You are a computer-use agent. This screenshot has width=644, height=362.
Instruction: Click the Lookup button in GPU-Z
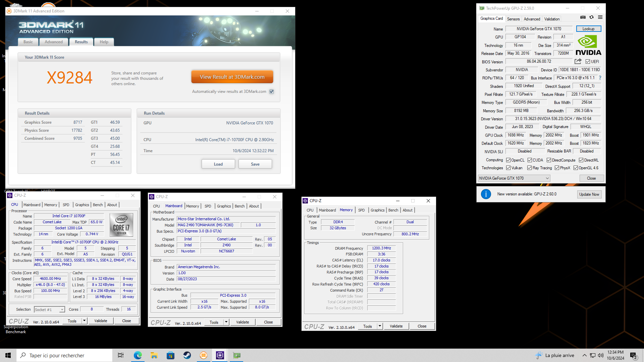589,29
